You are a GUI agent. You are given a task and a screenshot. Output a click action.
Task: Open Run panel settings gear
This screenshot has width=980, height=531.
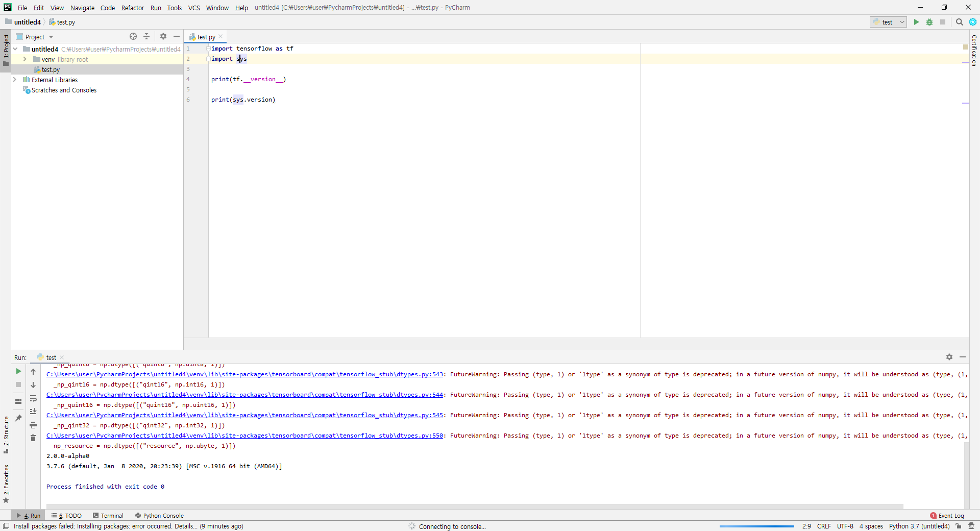pyautogui.click(x=949, y=357)
